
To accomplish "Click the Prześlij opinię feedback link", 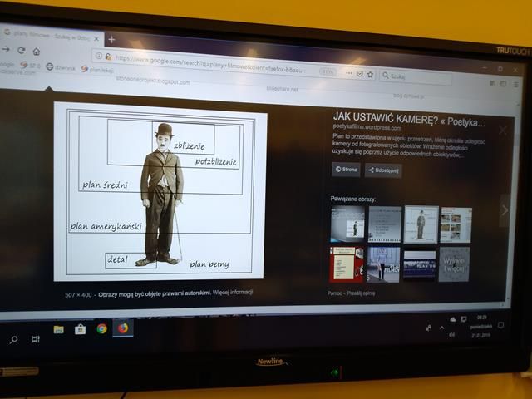I will [x=361, y=293].
